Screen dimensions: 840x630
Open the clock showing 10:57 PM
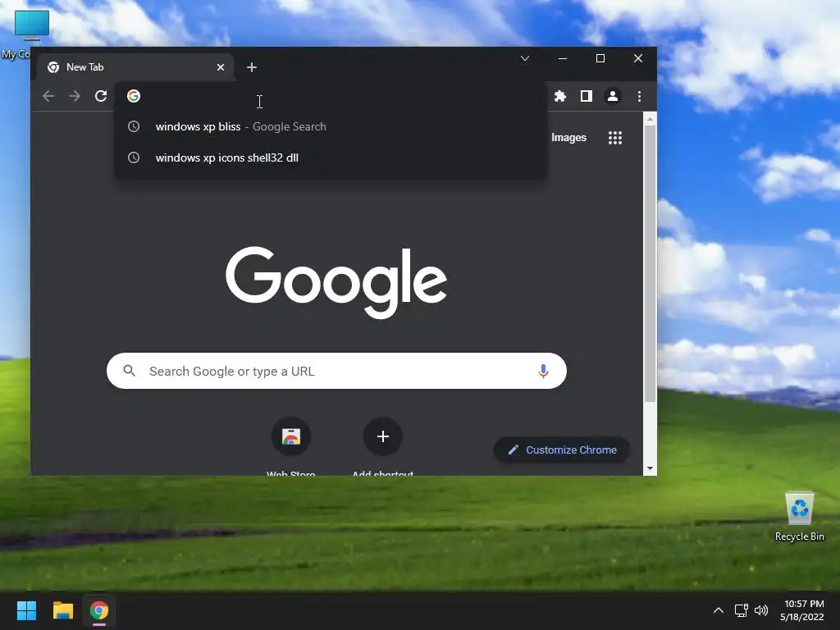click(x=802, y=610)
